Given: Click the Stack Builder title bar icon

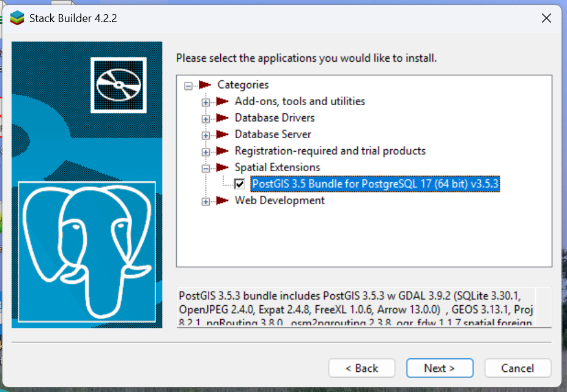Looking at the screenshot, I should (17, 18).
